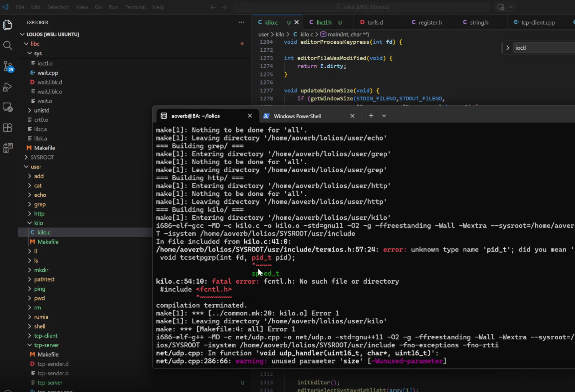575x392 pixels.
Task: Open the Extensions view
Action: pos(7,127)
